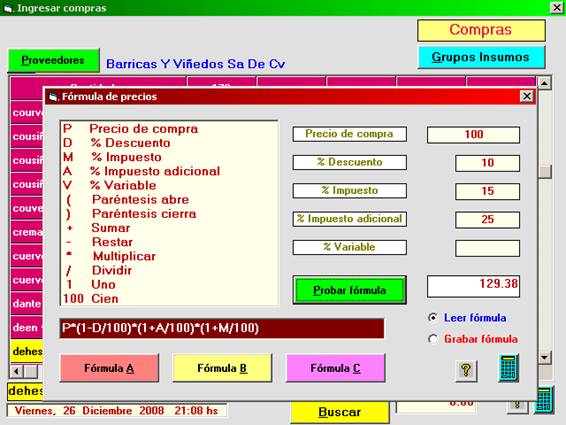
Task: Select the Grabar fórmula radio button
Action: [433, 339]
